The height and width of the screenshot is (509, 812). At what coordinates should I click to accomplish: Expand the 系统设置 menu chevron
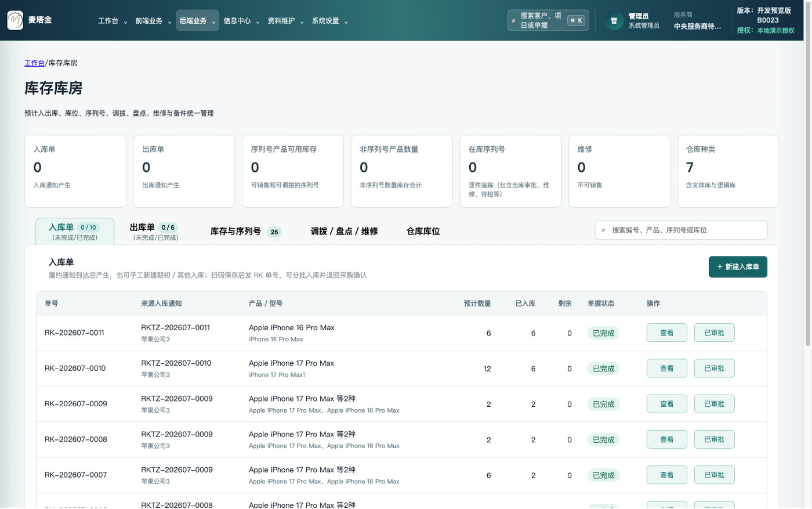click(346, 22)
